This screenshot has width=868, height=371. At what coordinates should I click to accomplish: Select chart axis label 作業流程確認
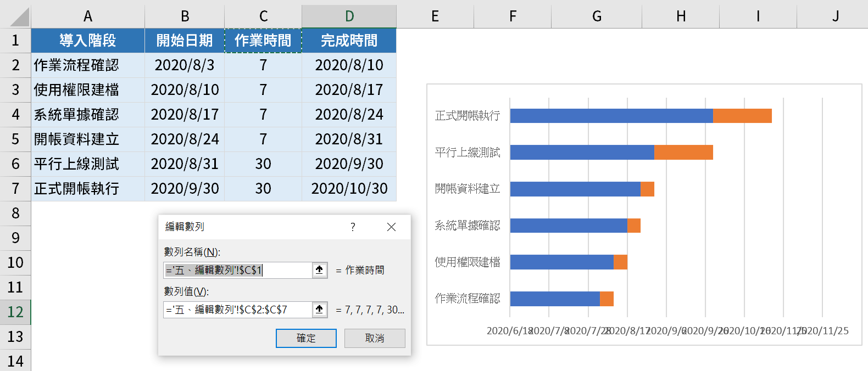(x=468, y=299)
